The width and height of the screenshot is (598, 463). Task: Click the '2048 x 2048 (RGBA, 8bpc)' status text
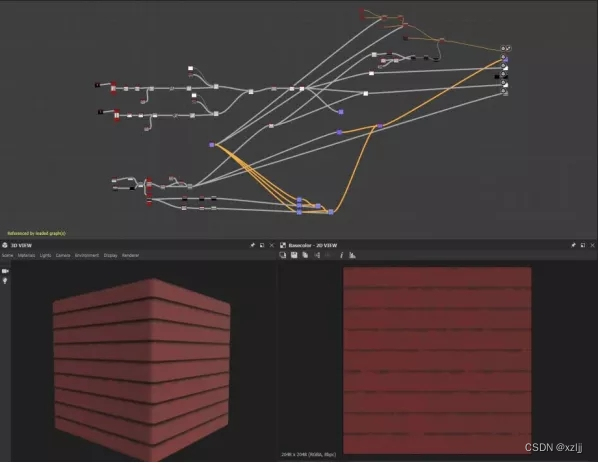coord(309,455)
